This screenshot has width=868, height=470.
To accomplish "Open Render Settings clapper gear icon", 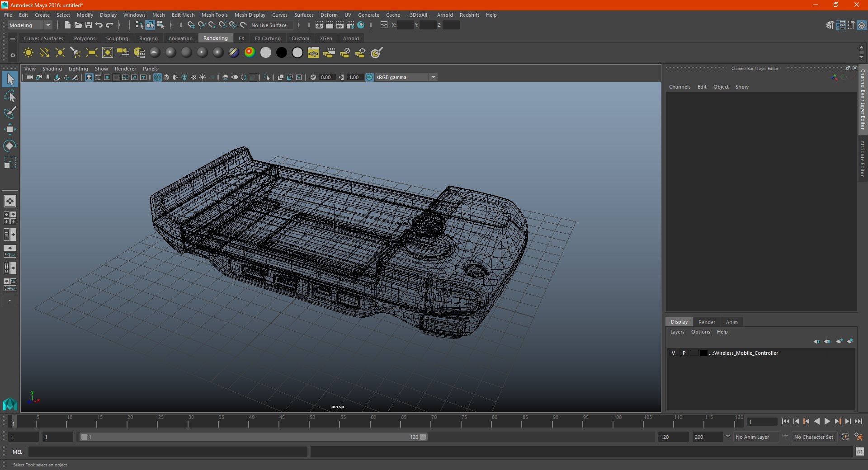I will pos(350,25).
